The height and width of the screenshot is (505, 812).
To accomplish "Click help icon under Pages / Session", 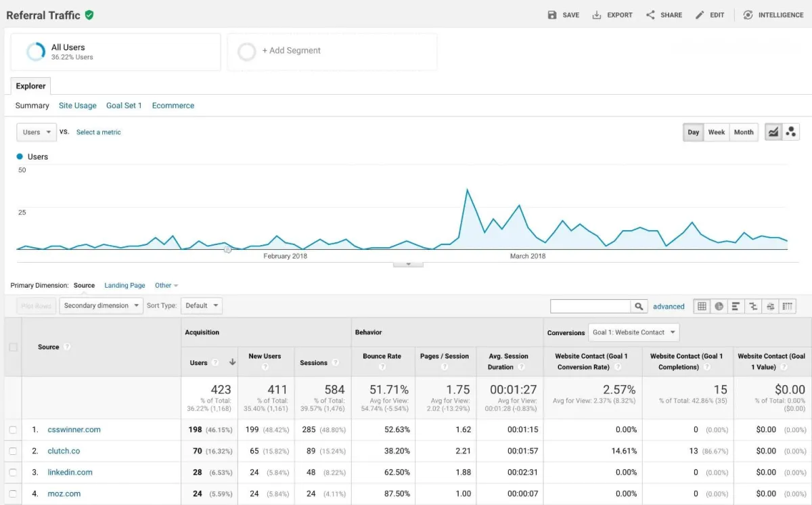I will (x=445, y=367).
